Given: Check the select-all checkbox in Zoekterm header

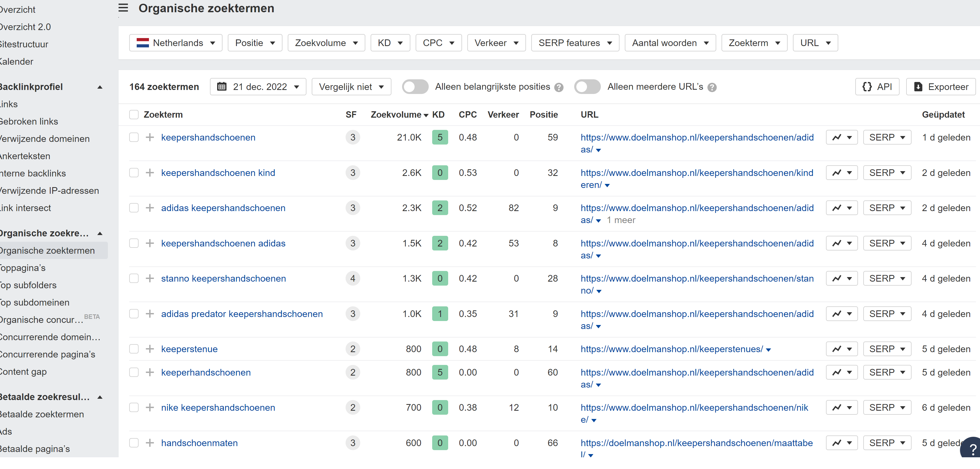Looking at the screenshot, I should point(134,114).
